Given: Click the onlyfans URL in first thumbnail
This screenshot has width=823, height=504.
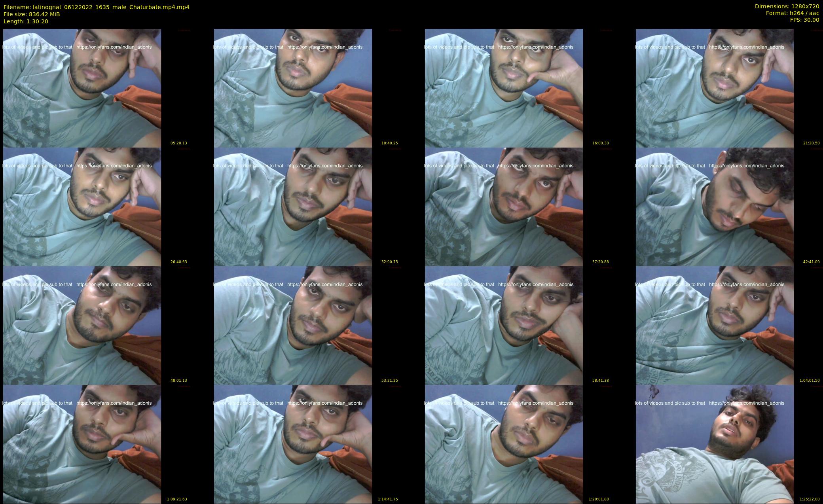Looking at the screenshot, I should 114,47.
